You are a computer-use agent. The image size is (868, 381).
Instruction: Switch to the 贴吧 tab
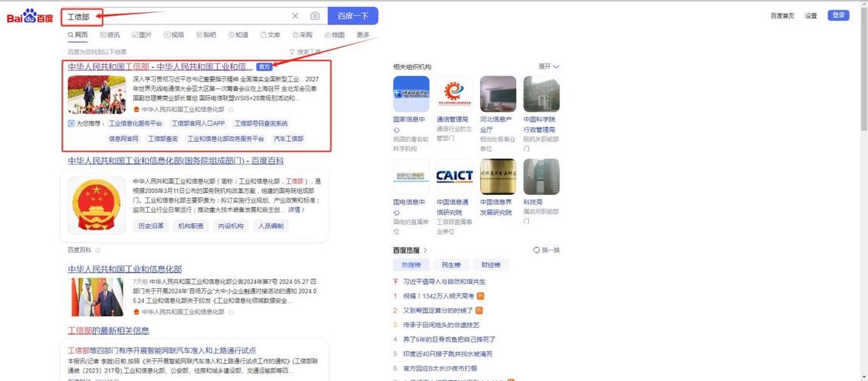click(206, 35)
